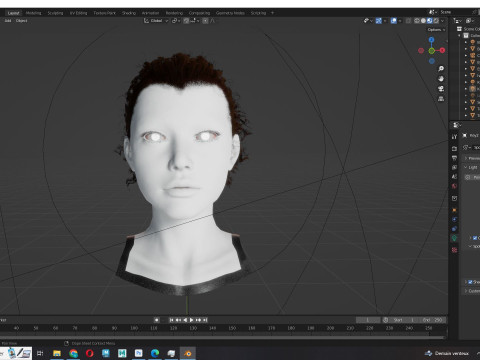Click frame 100 on the timeline ruler
Screen dimensions: 480x360
tap(134, 328)
